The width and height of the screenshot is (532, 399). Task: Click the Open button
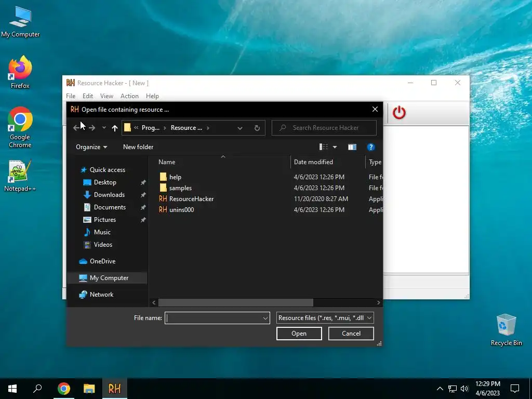(299, 334)
